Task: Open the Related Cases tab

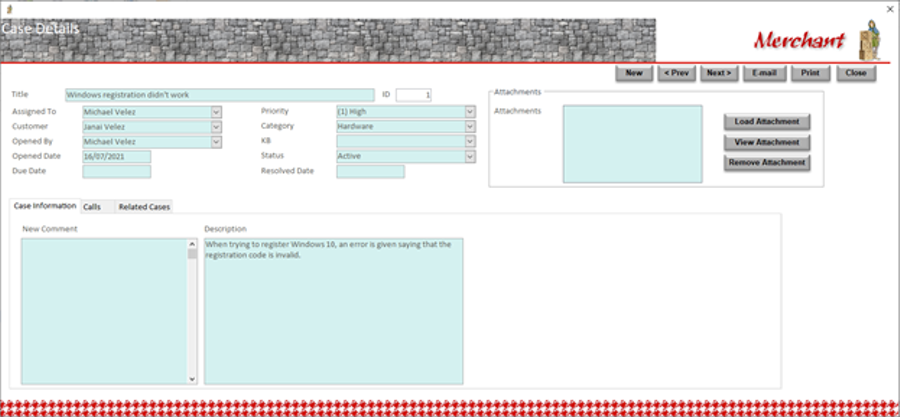Action: pyautogui.click(x=144, y=207)
